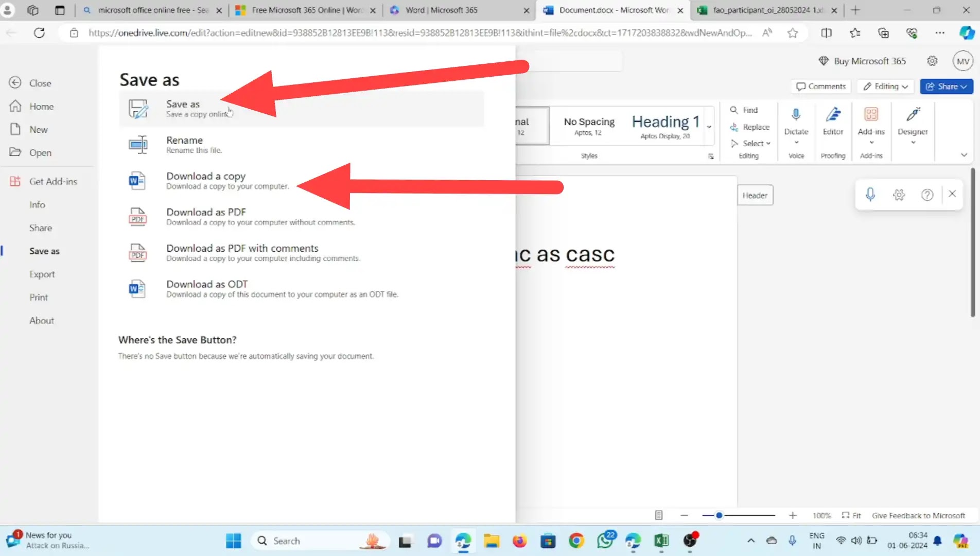980x556 pixels.
Task: Select Download as PDF with comments
Action: point(302,253)
